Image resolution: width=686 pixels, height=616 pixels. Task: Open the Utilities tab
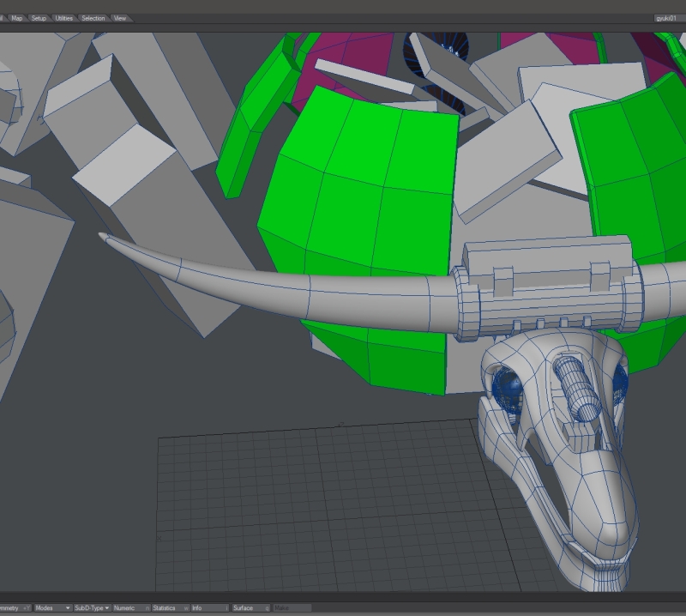tap(64, 18)
